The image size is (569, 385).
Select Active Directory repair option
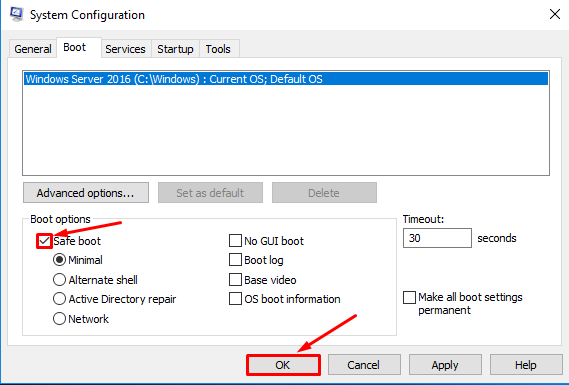click(x=59, y=299)
